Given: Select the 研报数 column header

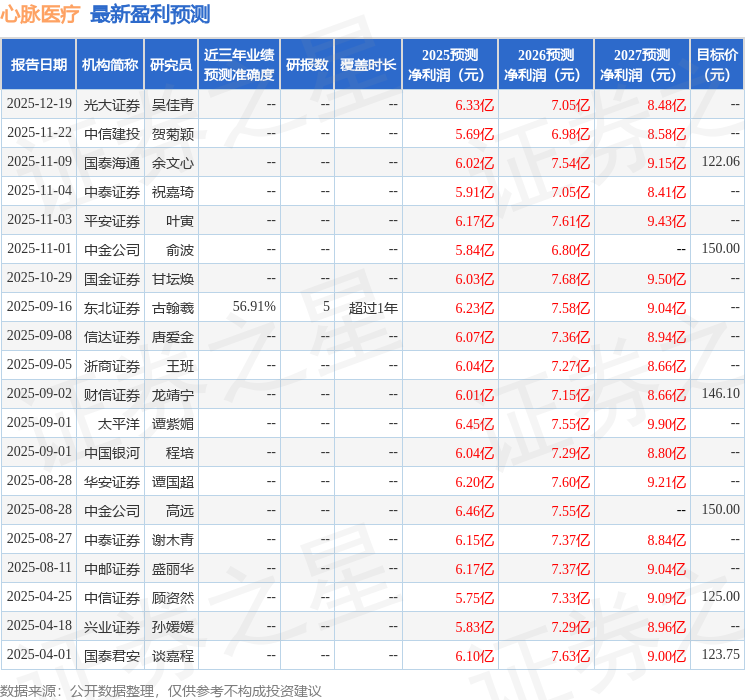Looking at the screenshot, I should [x=307, y=64].
